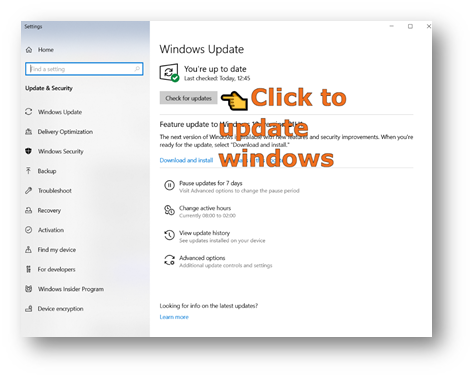Maximize the Settings window
The image size is (474, 379).
410,26
